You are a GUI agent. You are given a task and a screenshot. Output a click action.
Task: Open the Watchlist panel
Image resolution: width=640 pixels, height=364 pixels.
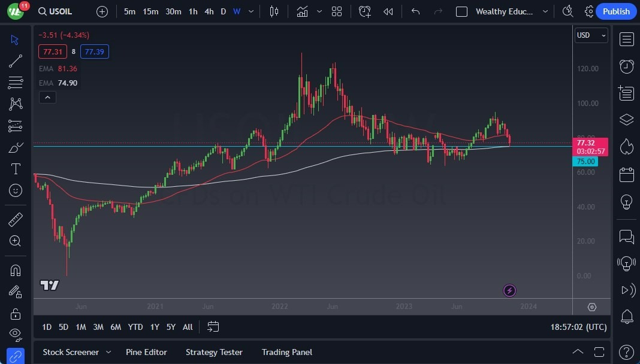626,39
